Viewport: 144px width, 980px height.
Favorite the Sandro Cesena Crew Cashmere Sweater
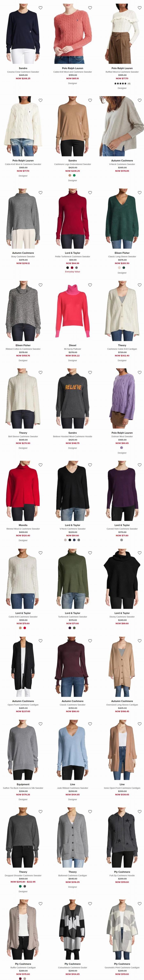coord(41,8)
